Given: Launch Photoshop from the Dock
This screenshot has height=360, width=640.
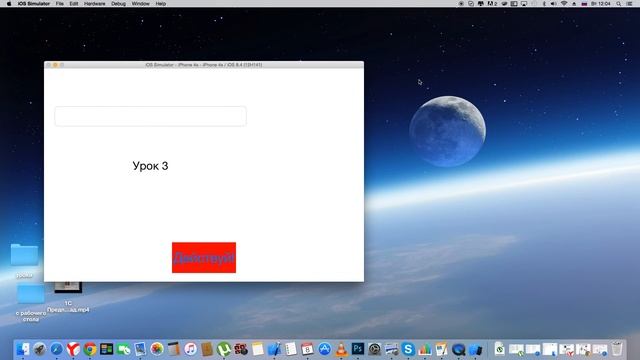Looking at the screenshot, I should click(358, 349).
